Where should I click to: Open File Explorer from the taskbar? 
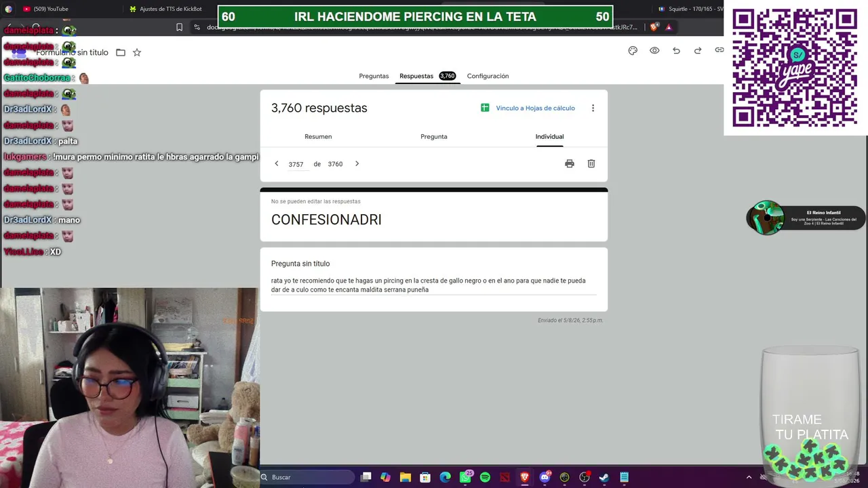[x=406, y=477]
